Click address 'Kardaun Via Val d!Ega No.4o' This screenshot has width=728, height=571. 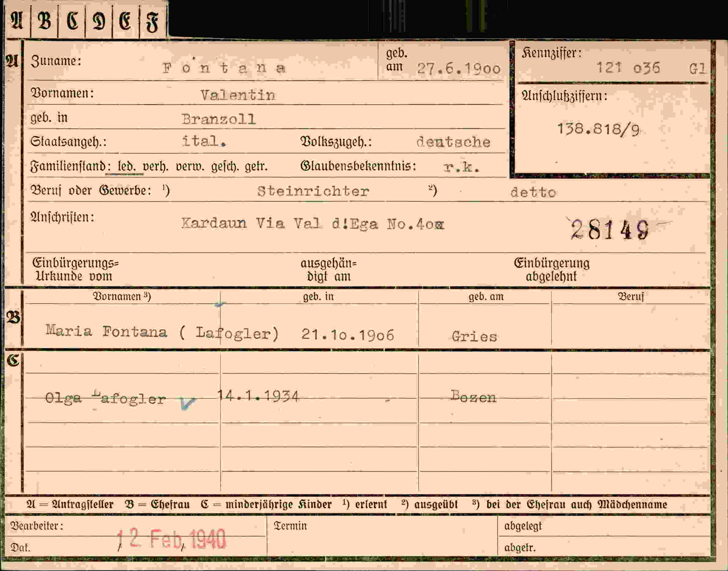point(313,223)
